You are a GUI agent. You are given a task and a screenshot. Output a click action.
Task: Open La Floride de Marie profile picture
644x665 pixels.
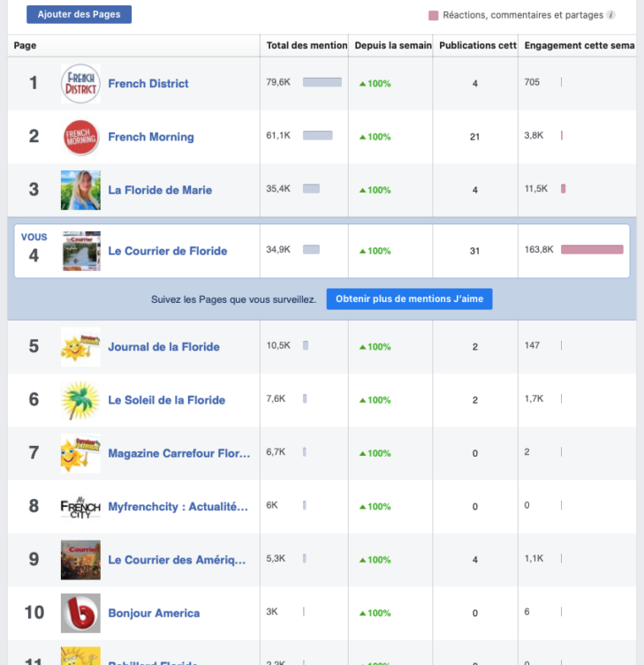(x=80, y=190)
